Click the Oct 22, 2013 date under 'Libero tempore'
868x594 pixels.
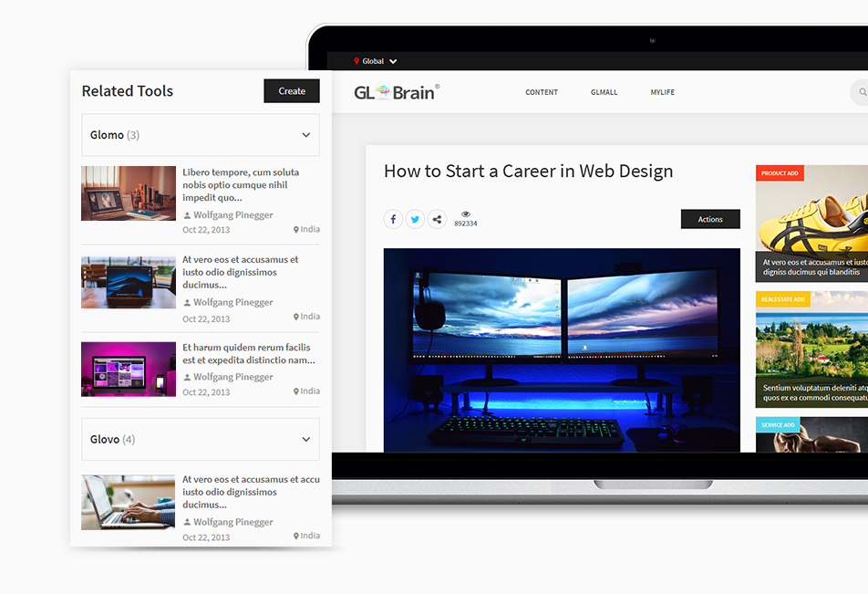pyautogui.click(x=206, y=230)
